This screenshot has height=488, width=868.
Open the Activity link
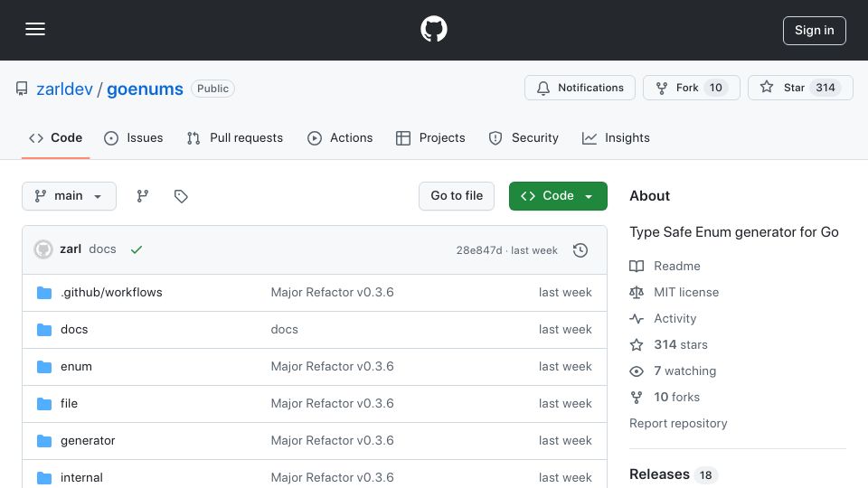tap(663, 319)
